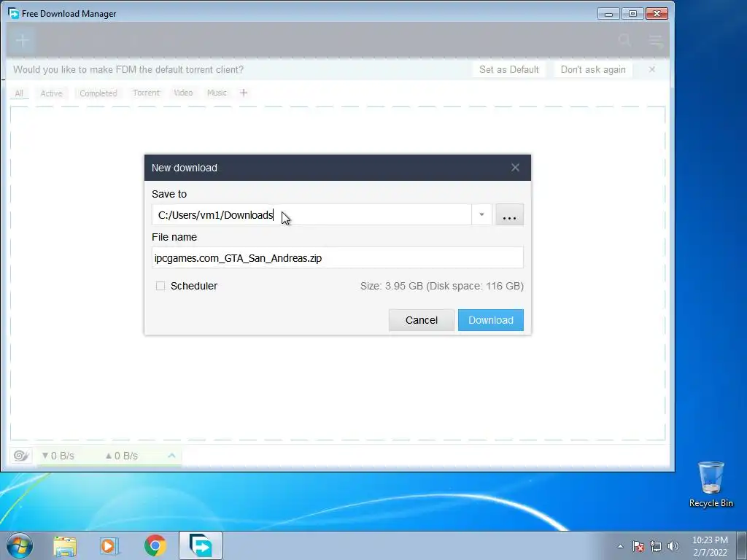Click the network tray icon

tap(656, 546)
